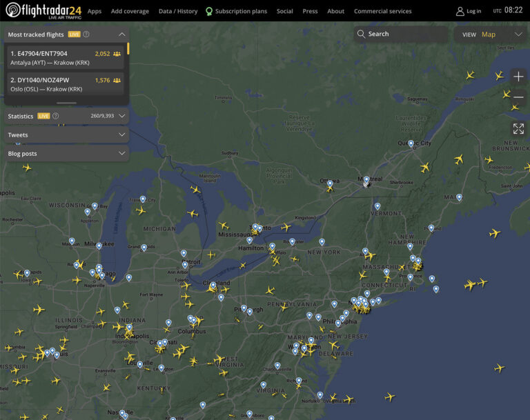The width and height of the screenshot is (530, 420).
Task: Click the Grand Rapids airport pin
Action: click(144, 248)
